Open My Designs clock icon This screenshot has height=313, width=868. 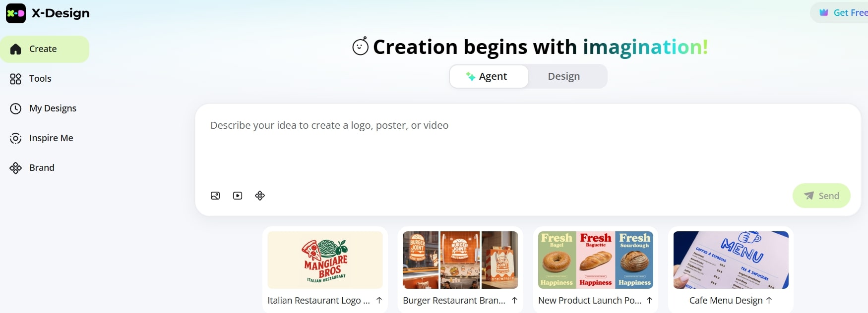coord(16,108)
